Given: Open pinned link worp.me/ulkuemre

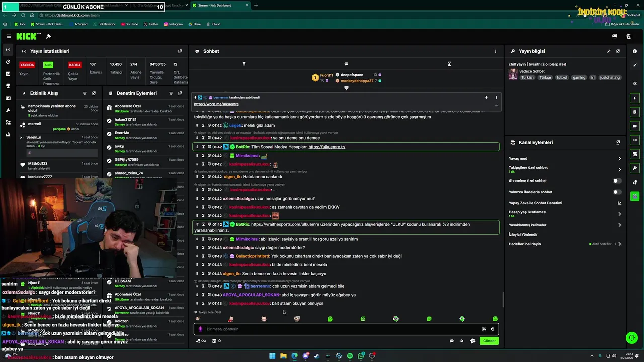Looking at the screenshot, I should pyautogui.click(x=216, y=104).
